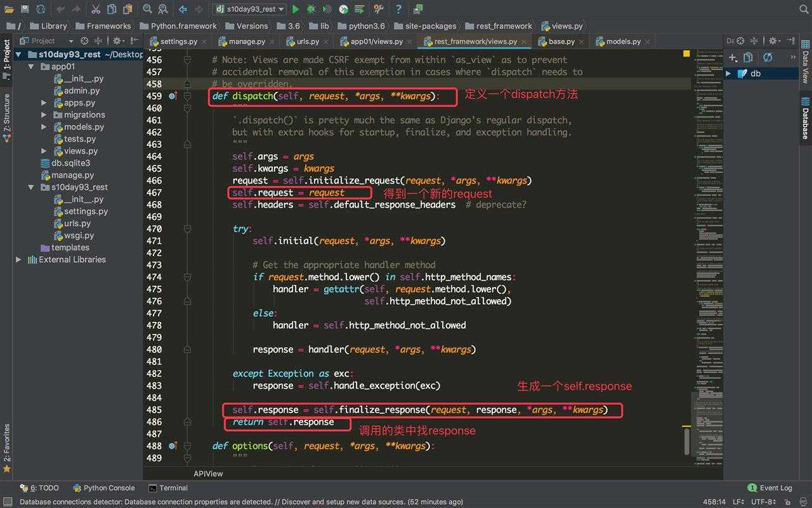Run with coverage icon
This screenshot has height=508, width=812.
click(x=327, y=9)
